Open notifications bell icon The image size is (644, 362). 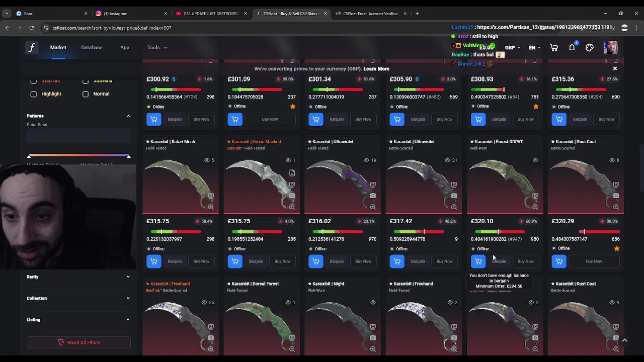[572, 48]
